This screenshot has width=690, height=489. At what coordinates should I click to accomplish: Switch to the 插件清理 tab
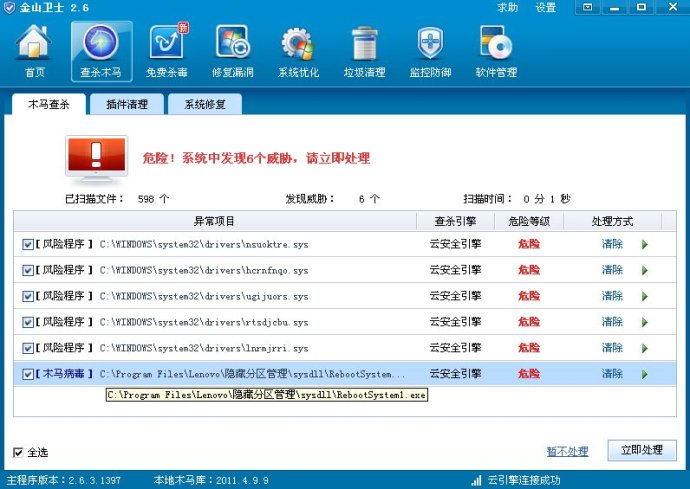(x=127, y=104)
